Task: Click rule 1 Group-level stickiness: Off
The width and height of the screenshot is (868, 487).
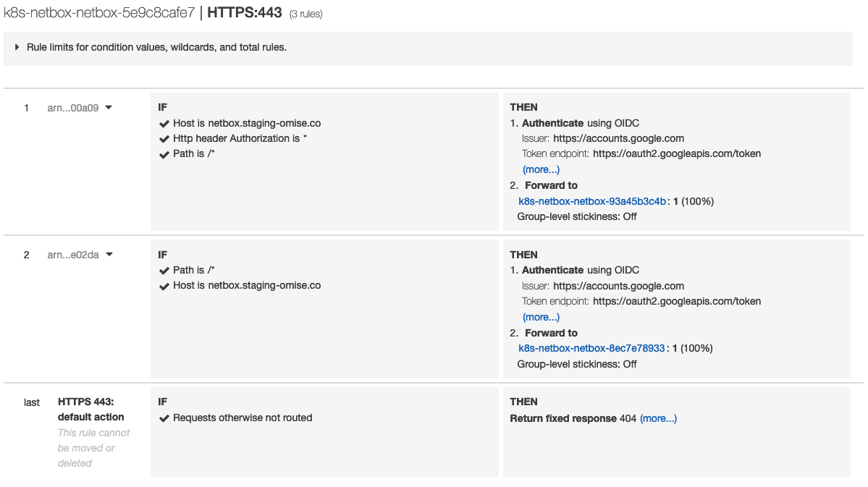Action: tap(577, 217)
